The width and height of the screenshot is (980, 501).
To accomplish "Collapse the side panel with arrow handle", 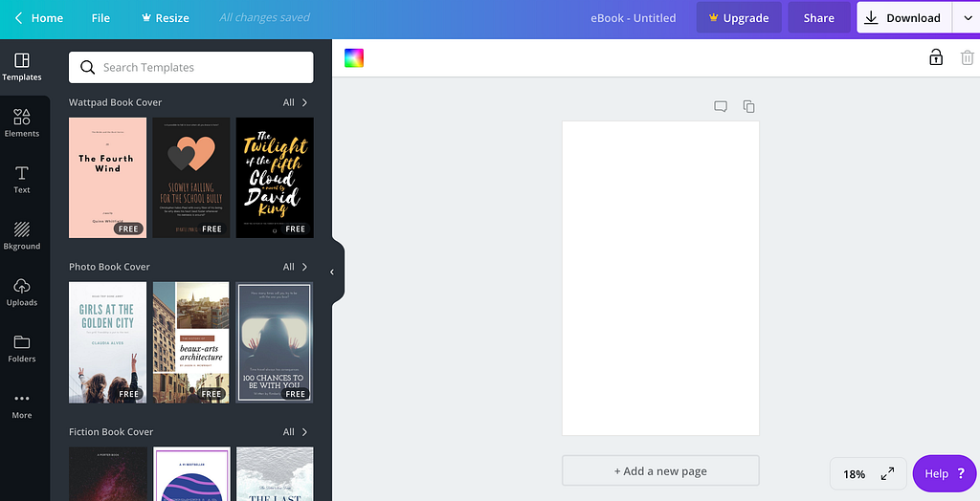I will pos(332,272).
